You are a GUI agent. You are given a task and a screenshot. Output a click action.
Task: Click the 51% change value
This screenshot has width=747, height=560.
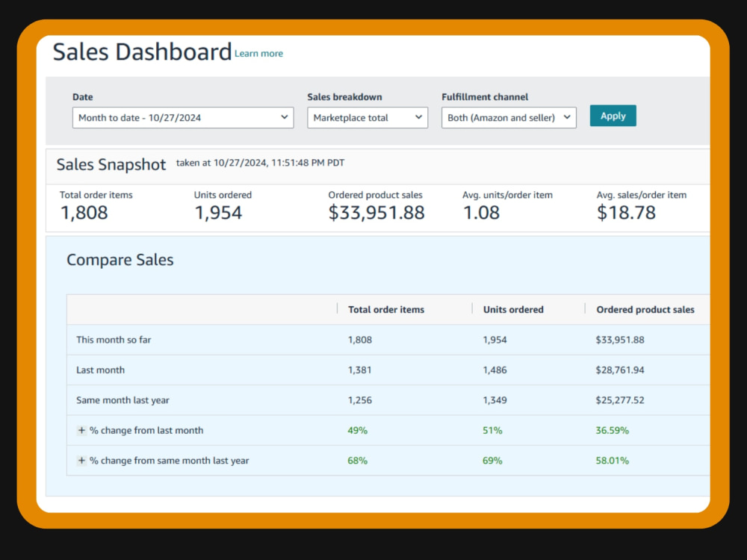(492, 431)
